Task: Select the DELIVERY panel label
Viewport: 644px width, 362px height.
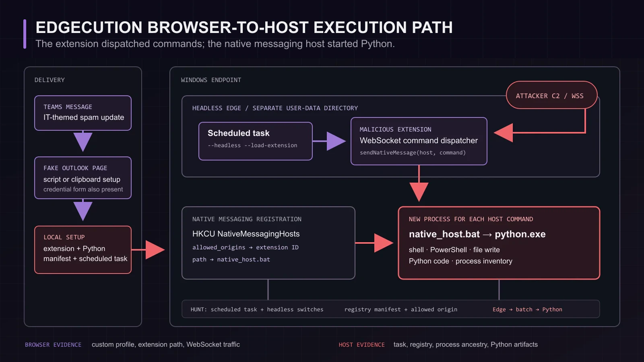Action: pyautogui.click(x=50, y=80)
